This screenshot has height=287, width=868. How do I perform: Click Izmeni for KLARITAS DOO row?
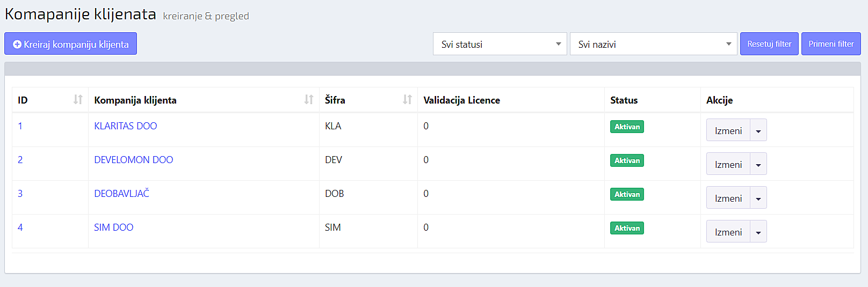coord(728,130)
